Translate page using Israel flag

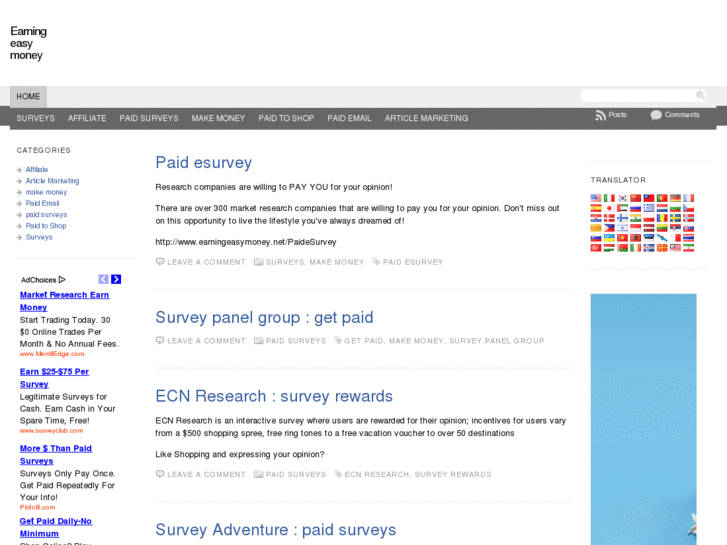click(623, 228)
